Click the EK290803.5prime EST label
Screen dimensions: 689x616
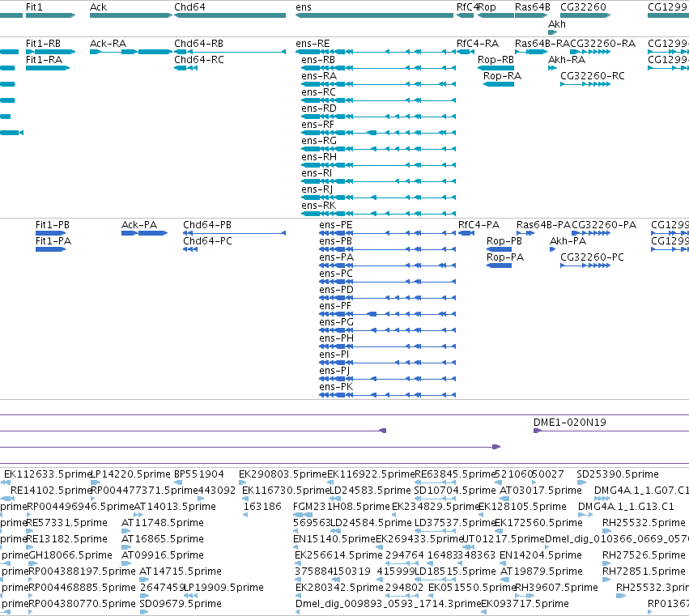(x=283, y=474)
